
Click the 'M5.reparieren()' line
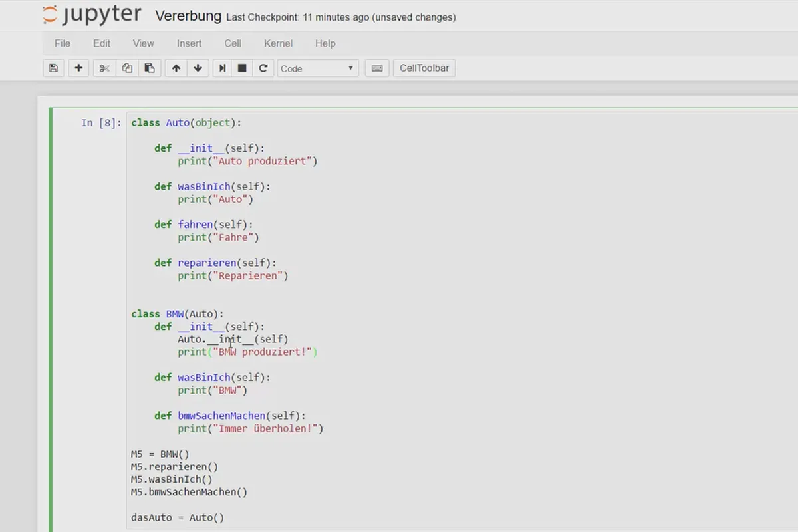[174, 467]
